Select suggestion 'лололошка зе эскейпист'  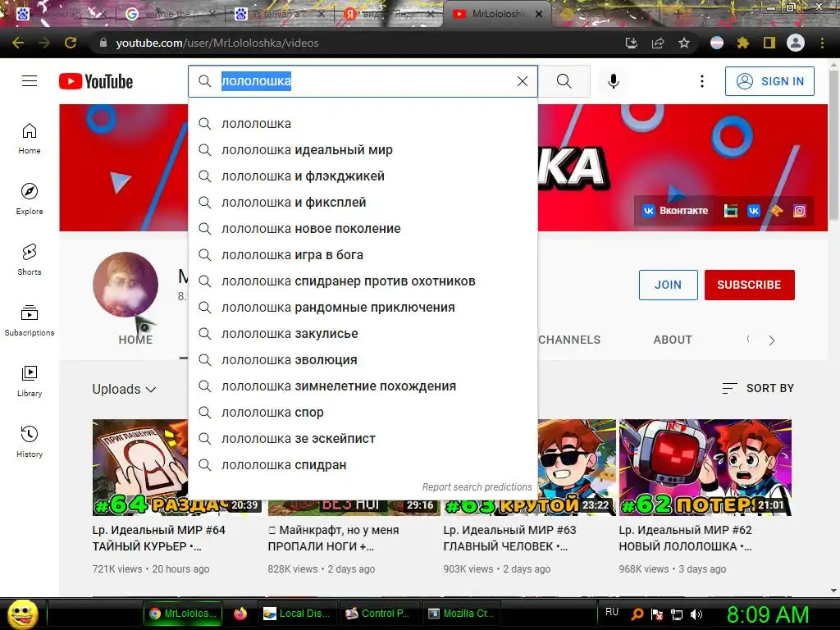[x=363, y=439]
